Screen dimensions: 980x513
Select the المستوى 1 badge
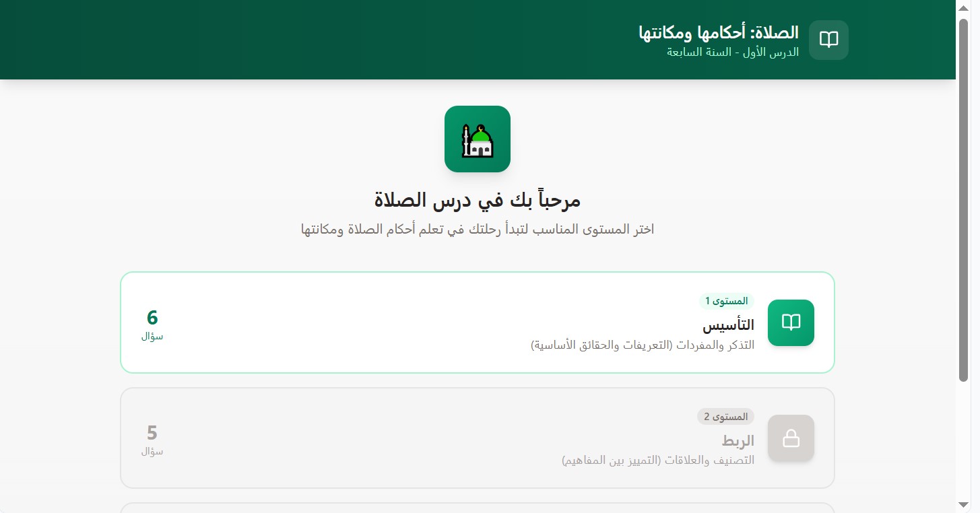(726, 301)
